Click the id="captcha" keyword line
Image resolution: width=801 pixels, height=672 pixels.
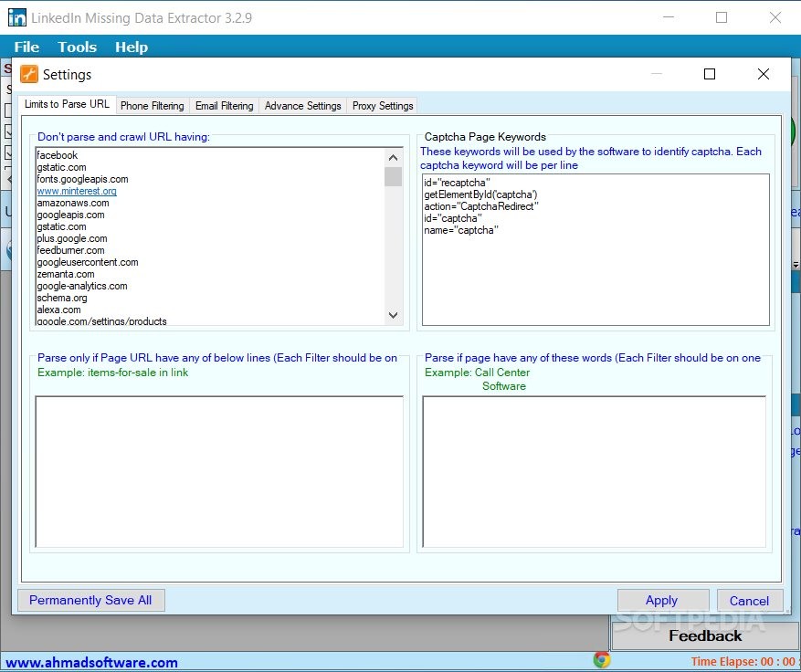(453, 218)
